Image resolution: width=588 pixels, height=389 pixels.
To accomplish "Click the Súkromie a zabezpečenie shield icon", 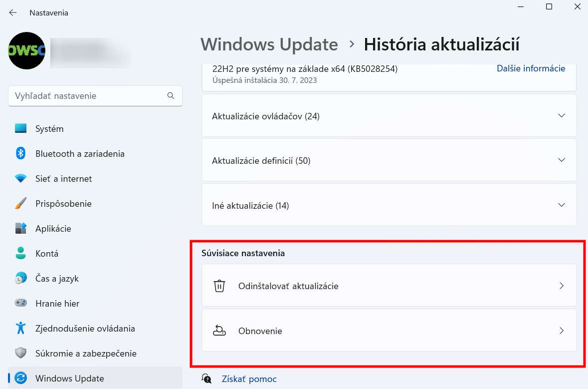I will coord(20,353).
